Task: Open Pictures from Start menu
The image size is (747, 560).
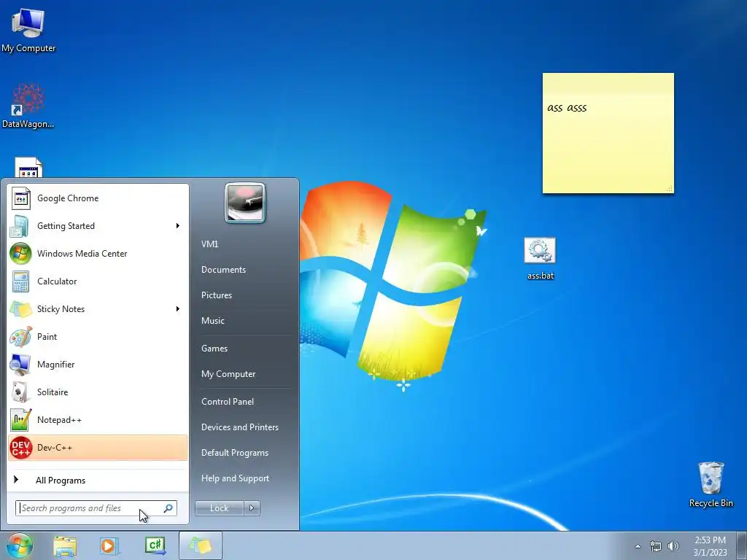Action: pyautogui.click(x=216, y=295)
